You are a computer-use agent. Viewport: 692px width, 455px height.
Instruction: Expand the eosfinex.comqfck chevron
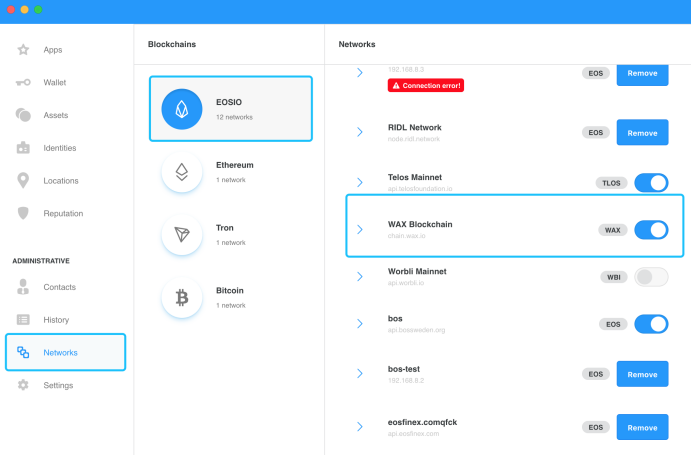pyautogui.click(x=360, y=427)
